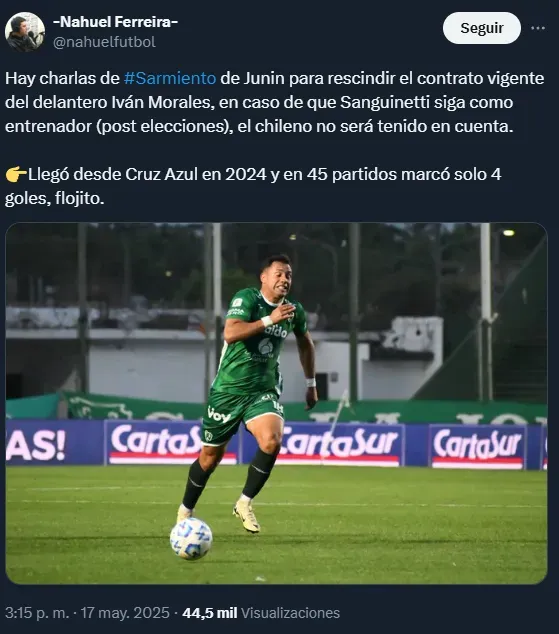Click the 17 may. 2025 date
This screenshot has height=634, width=559.
tap(125, 613)
